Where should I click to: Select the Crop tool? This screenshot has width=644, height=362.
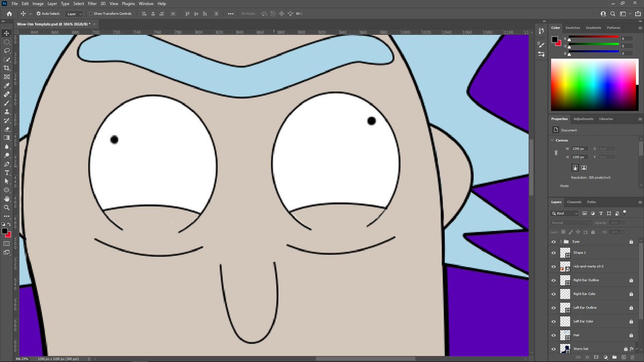[7, 68]
